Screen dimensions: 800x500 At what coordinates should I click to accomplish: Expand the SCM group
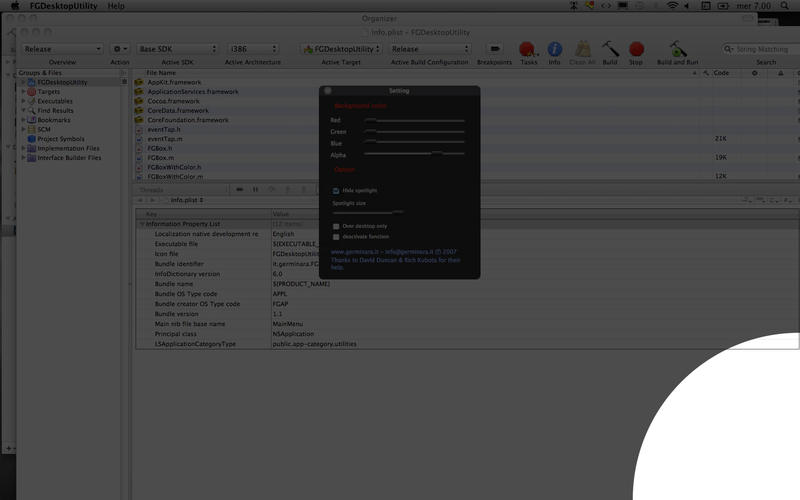pos(23,130)
